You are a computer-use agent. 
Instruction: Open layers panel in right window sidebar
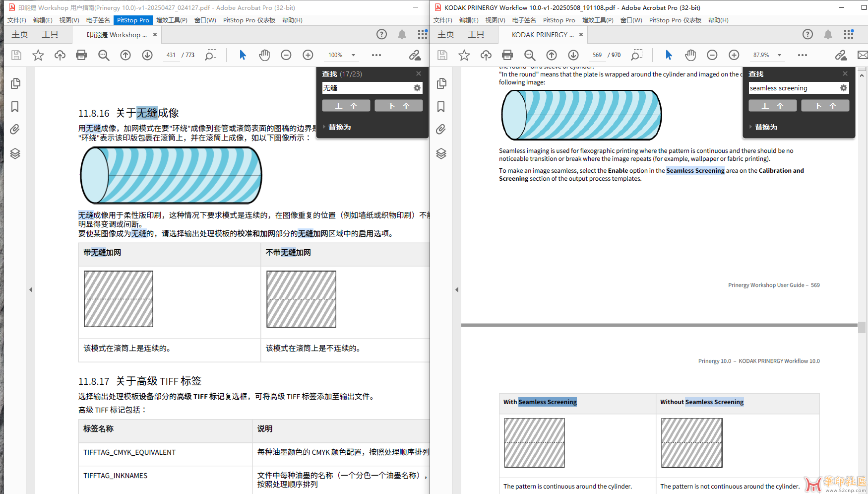point(441,153)
